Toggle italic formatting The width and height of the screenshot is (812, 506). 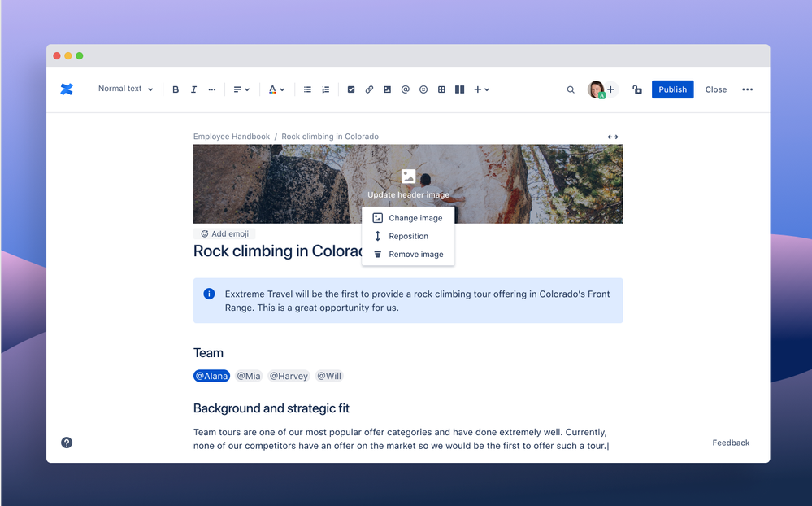[x=193, y=89]
